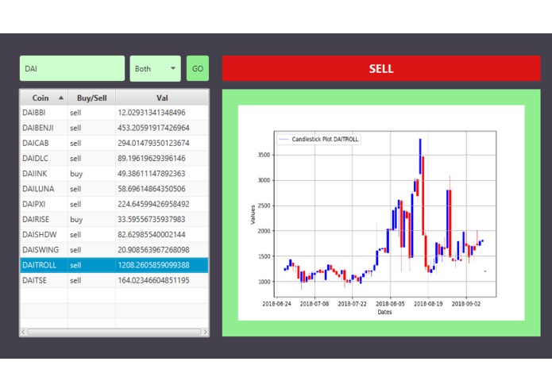Screen dimensions: 552x392
Task: Click value 224.64599426958492
Action: pos(153,204)
